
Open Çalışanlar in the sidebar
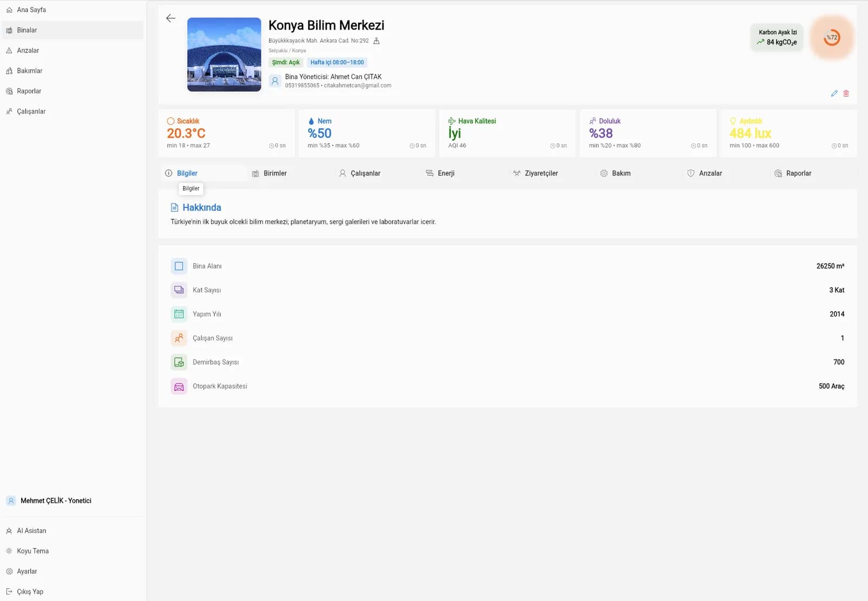(31, 111)
